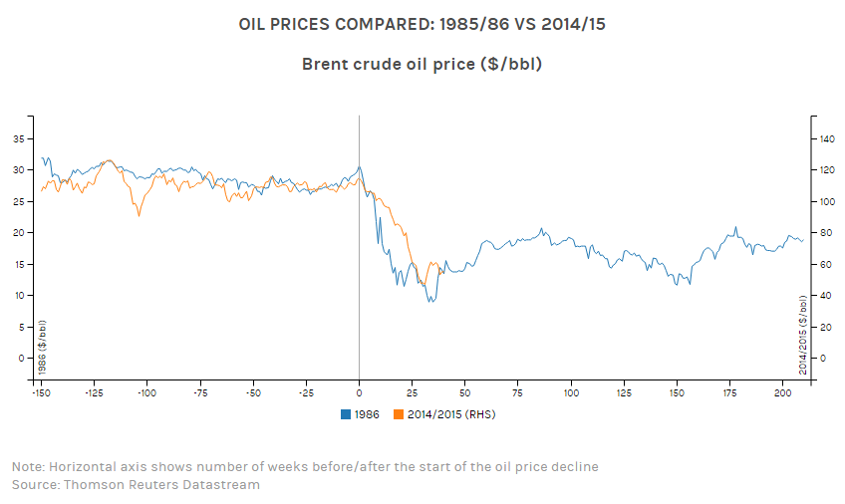Click the 140 label on right axis
The image size is (845, 504).
pos(827,138)
